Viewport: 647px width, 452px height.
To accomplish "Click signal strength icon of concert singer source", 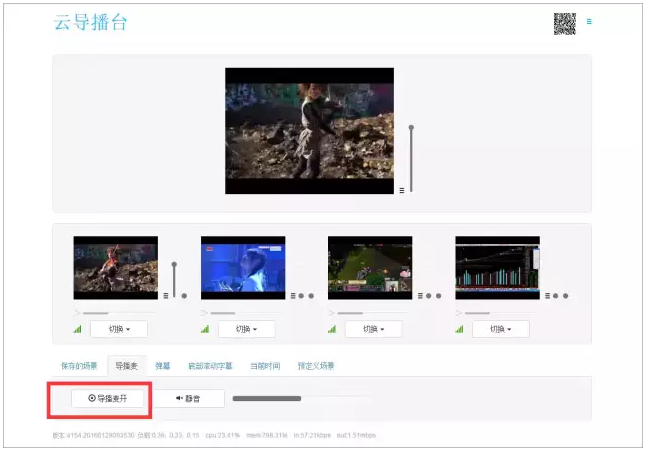I will tap(205, 329).
